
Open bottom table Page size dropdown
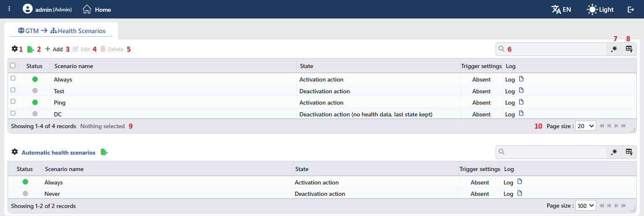click(586, 205)
